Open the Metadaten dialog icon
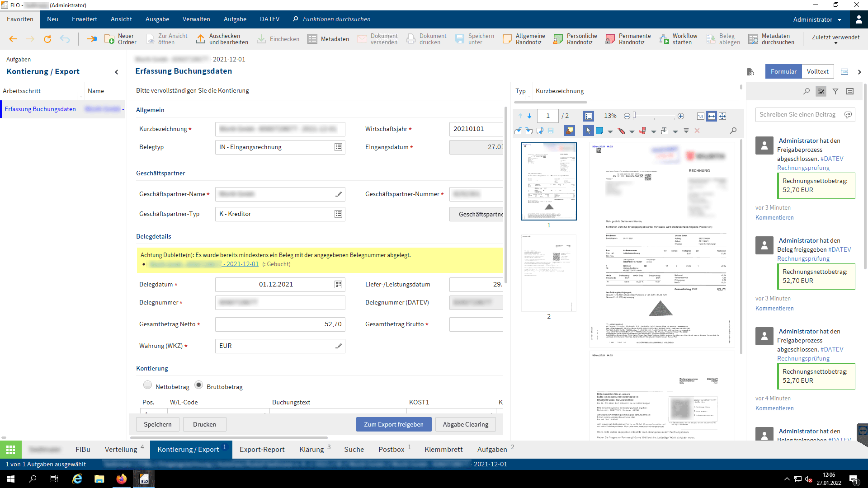The height and width of the screenshot is (488, 868). point(312,39)
